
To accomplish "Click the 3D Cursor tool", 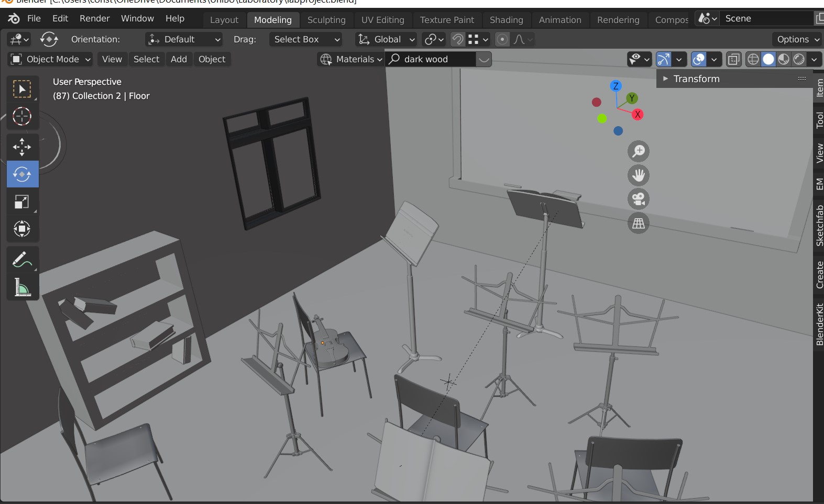I will (22, 116).
